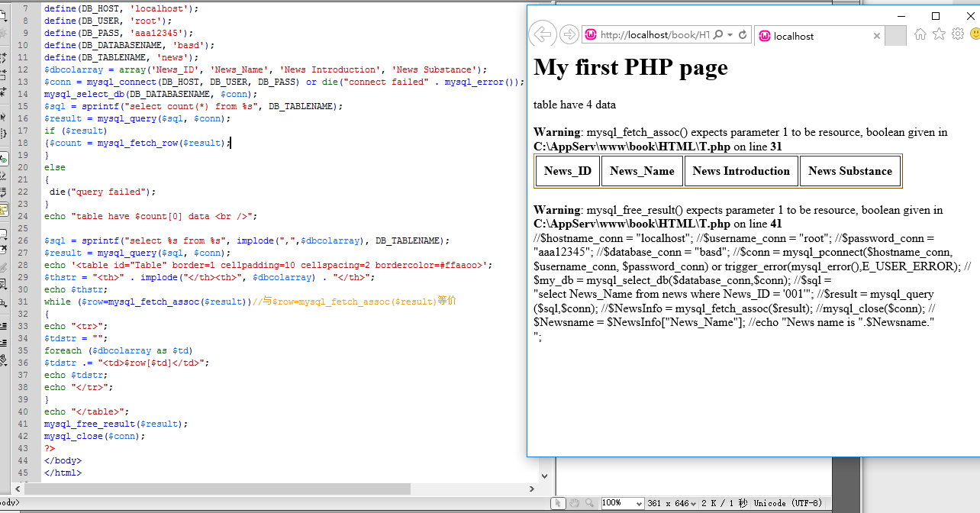Choose the Hand tool in the status bar
980x513 pixels.
[x=574, y=503]
